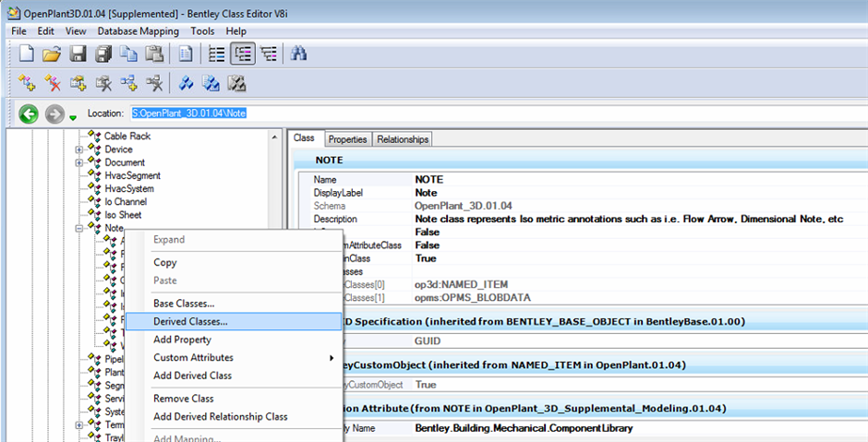This screenshot has width=868, height=442.
Task: Open the Database Mapping menu
Action: (138, 31)
